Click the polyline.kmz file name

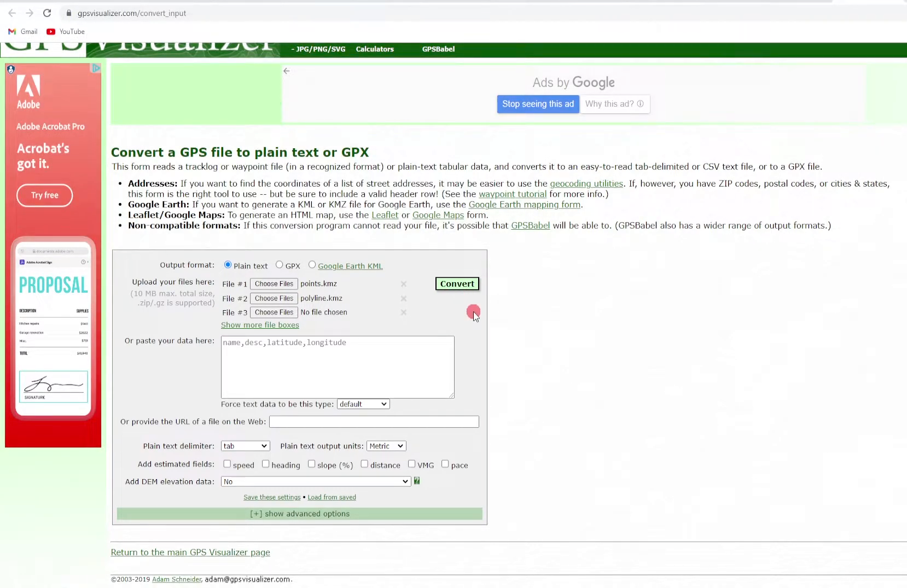(x=322, y=299)
